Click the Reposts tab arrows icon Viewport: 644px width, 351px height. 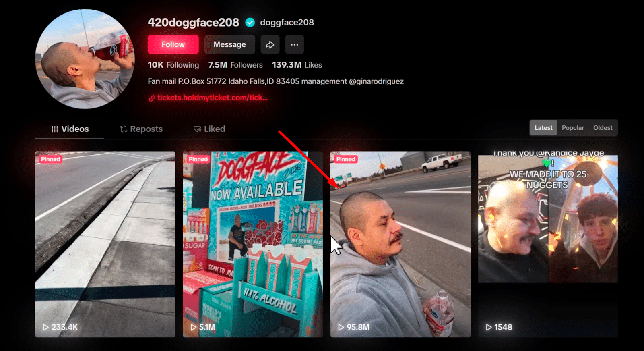pyautogui.click(x=124, y=129)
